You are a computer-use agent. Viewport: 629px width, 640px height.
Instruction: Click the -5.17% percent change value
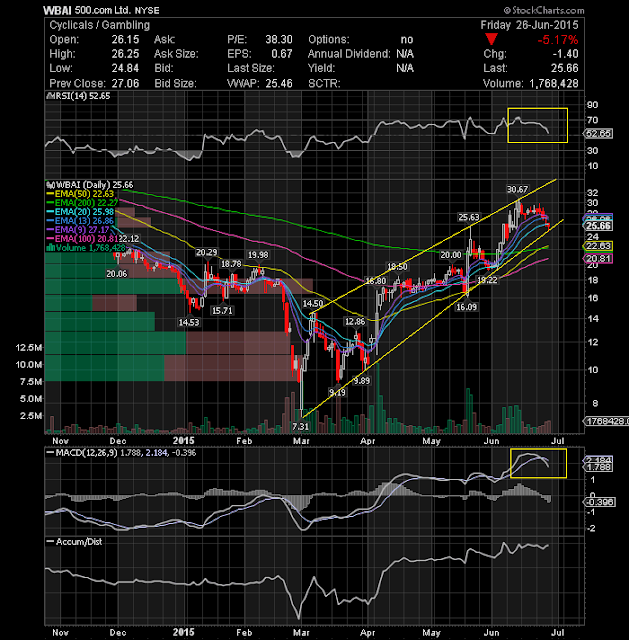point(558,40)
